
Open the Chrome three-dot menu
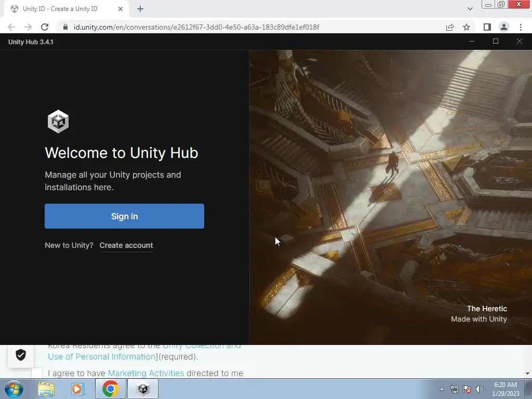pos(521,27)
